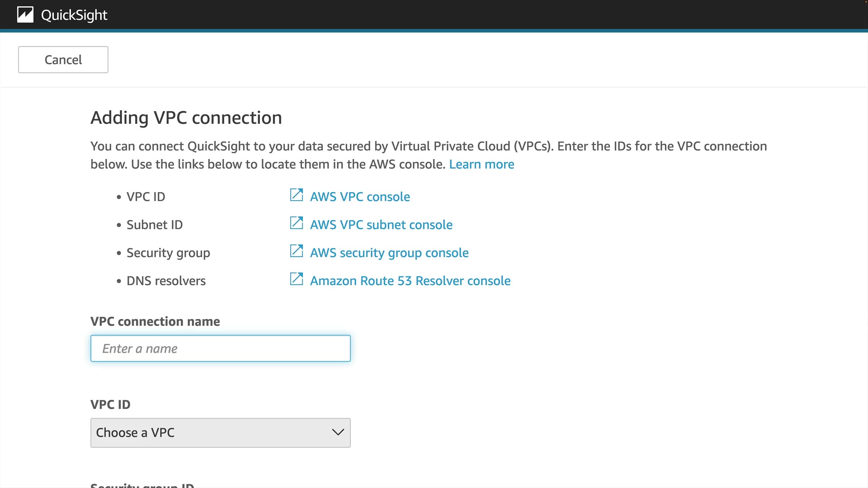Click the DNS resolvers bullet item
The image size is (868, 488).
click(166, 281)
